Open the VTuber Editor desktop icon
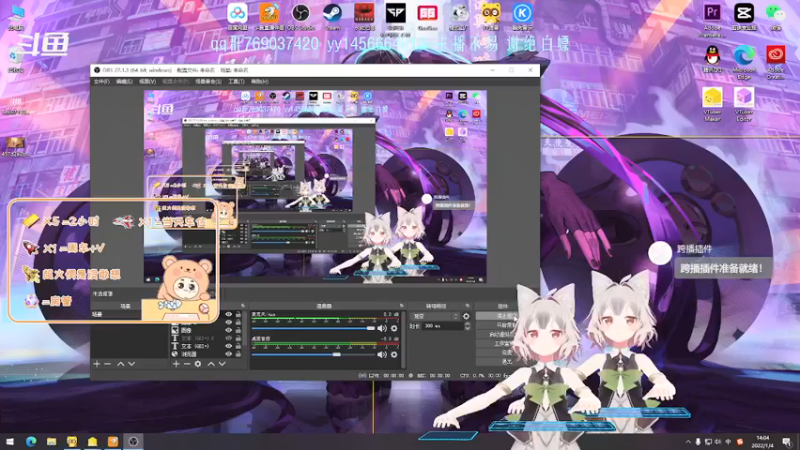 click(744, 104)
